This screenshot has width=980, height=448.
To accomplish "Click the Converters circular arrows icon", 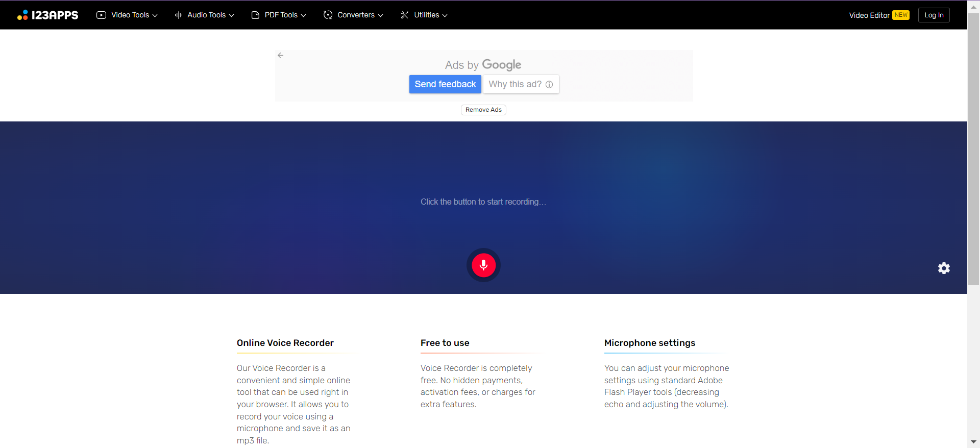I will click(328, 15).
